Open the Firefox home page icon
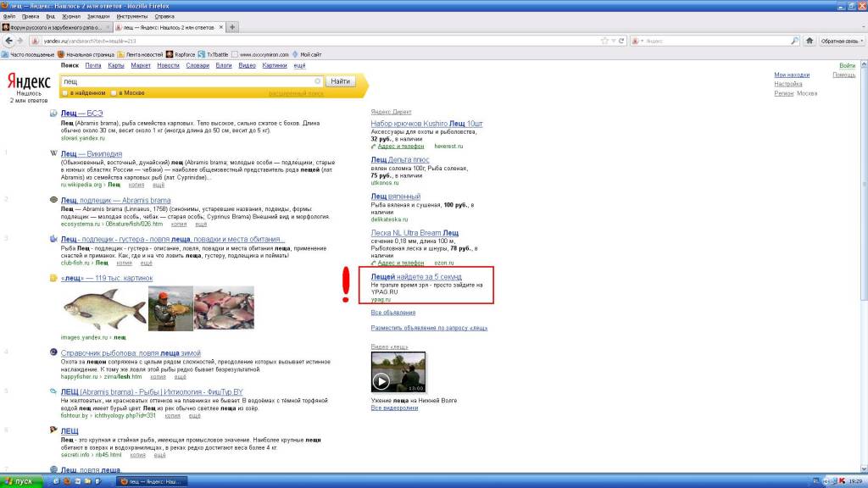 [x=810, y=41]
